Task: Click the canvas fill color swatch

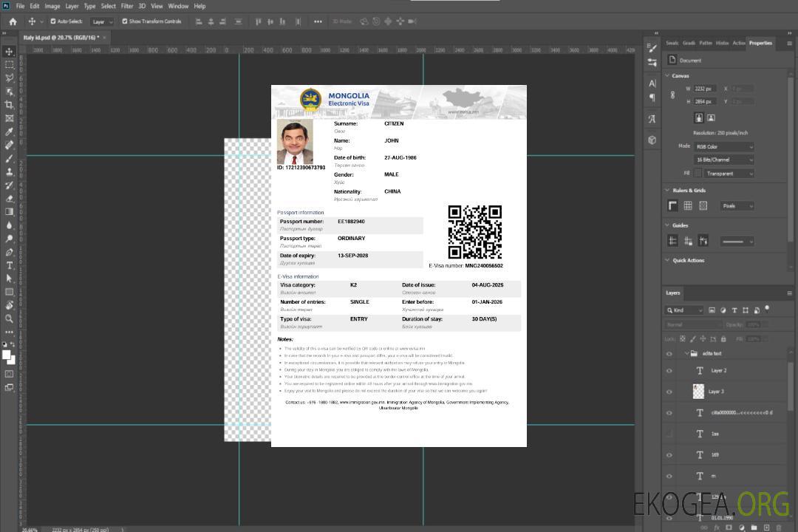Action: (x=698, y=174)
